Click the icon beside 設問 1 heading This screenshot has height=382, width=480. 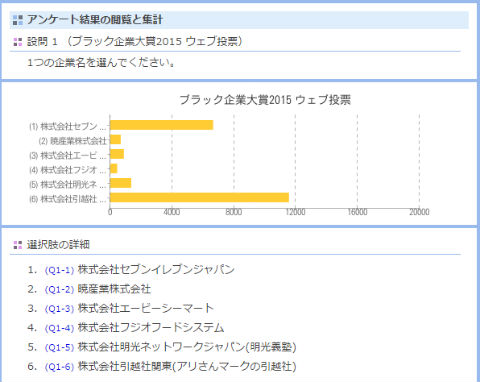tap(18, 42)
